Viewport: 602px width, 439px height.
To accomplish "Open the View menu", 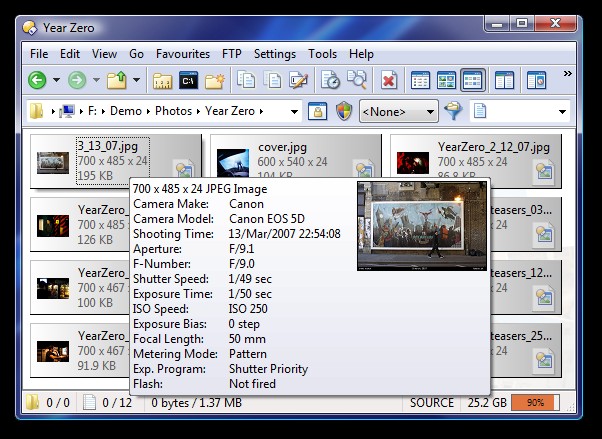I will (x=104, y=54).
